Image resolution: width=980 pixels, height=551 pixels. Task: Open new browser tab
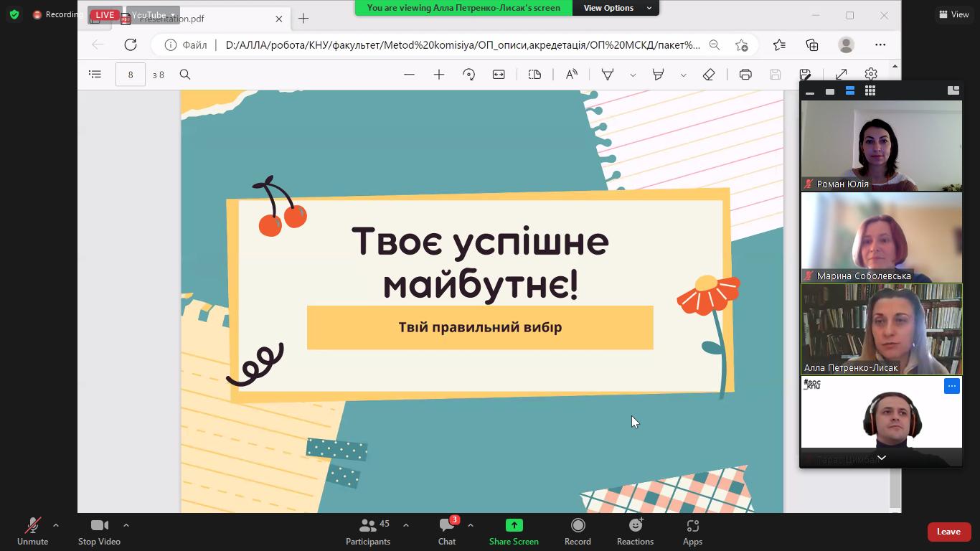pos(303,19)
